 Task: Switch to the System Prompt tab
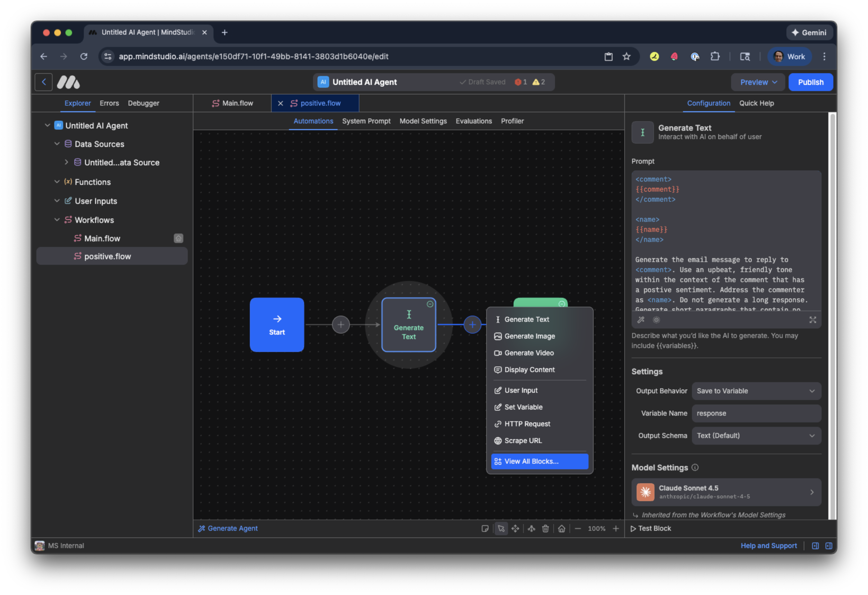[x=366, y=121]
